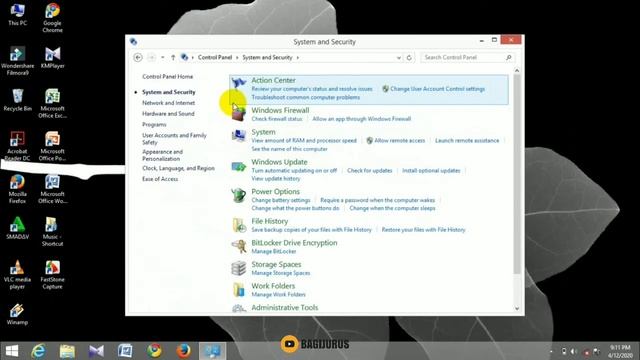Viewport: 640px width, 360px height.
Task: Click the Search Control Panel field
Action: 468,58
